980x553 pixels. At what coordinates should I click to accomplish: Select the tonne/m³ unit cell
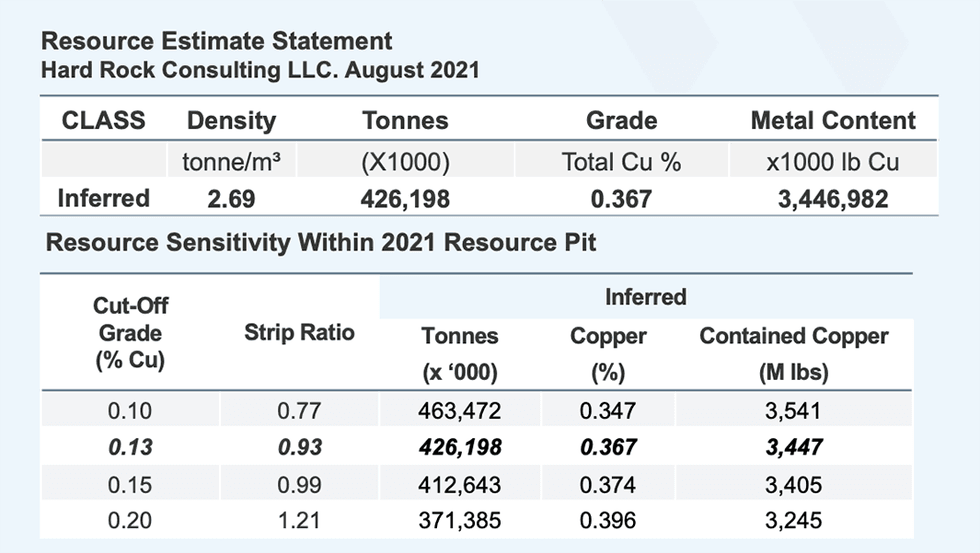click(x=231, y=162)
